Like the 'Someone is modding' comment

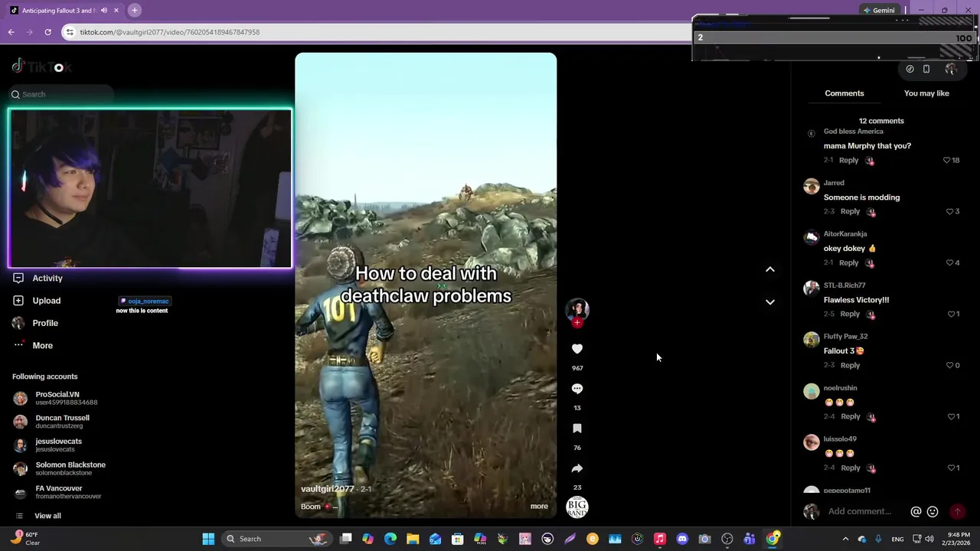pyautogui.click(x=949, y=211)
